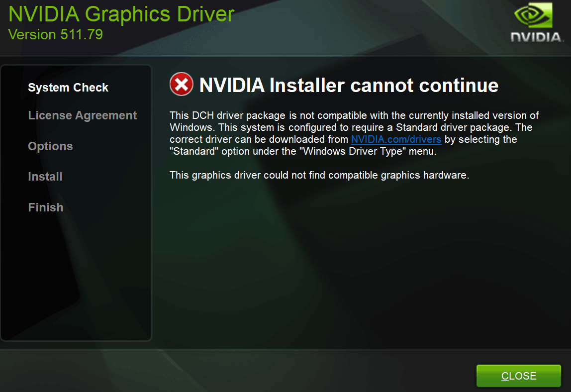
Task: Click the red error X icon
Action: pyautogui.click(x=182, y=85)
